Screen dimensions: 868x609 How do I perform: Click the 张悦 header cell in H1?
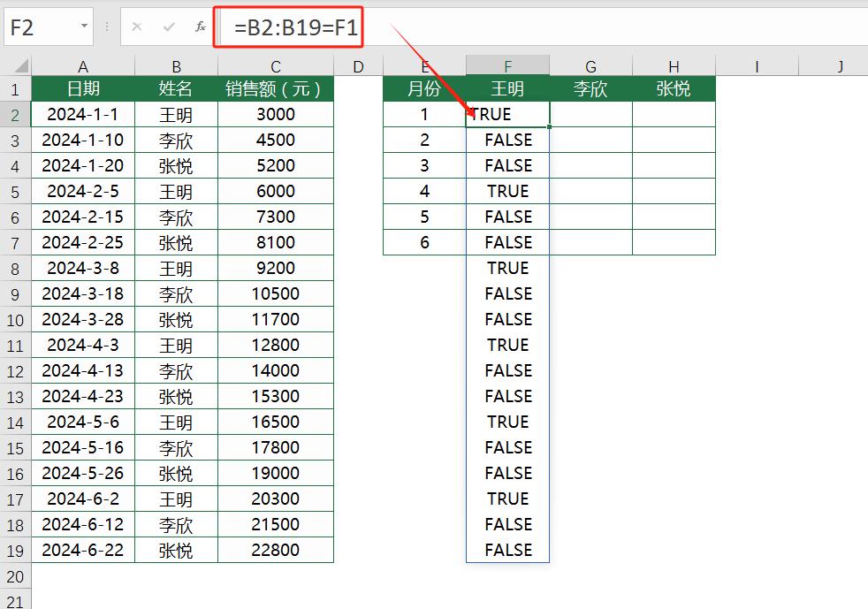674,88
